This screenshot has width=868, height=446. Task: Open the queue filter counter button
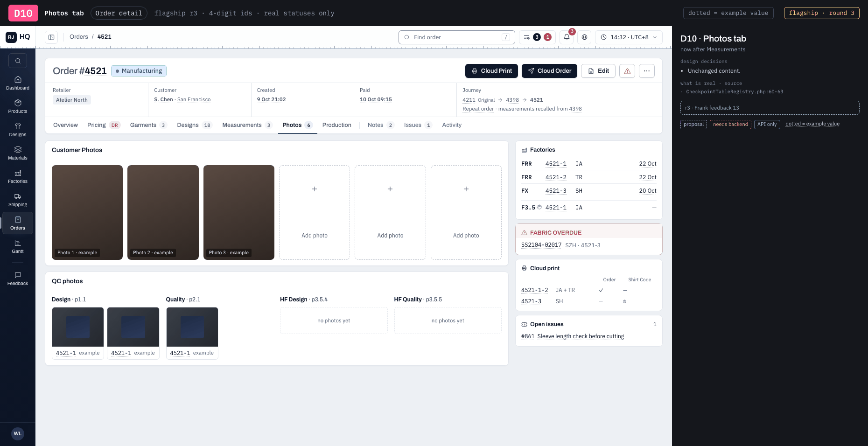tap(537, 37)
